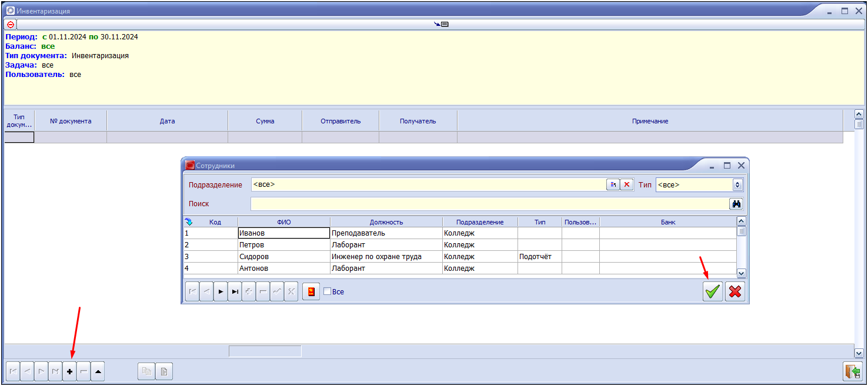Click the plus button to add inventory document
868x386 pixels.
pyautogui.click(x=69, y=371)
